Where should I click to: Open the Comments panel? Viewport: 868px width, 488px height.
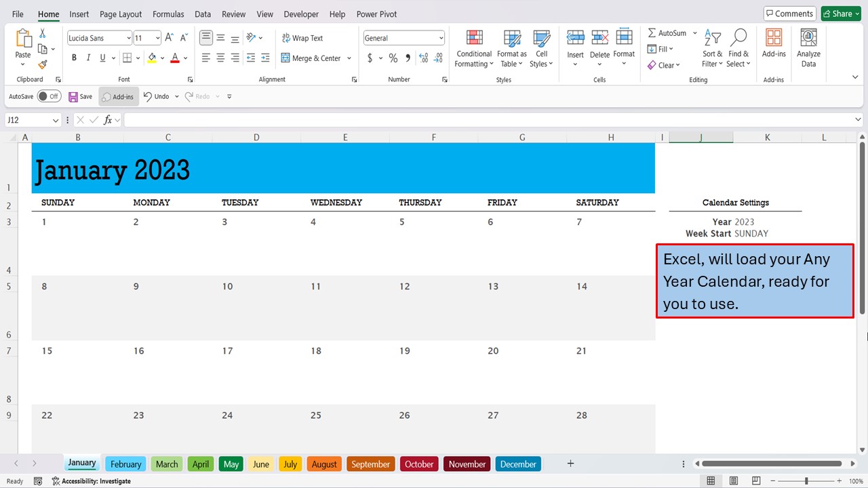point(789,13)
